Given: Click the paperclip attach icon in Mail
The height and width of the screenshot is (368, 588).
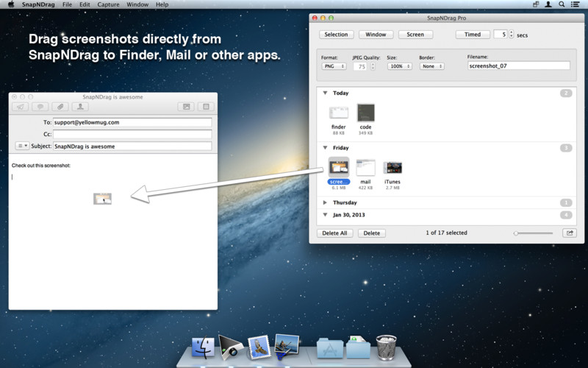Looking at the screenshot, I should (60, 107).
